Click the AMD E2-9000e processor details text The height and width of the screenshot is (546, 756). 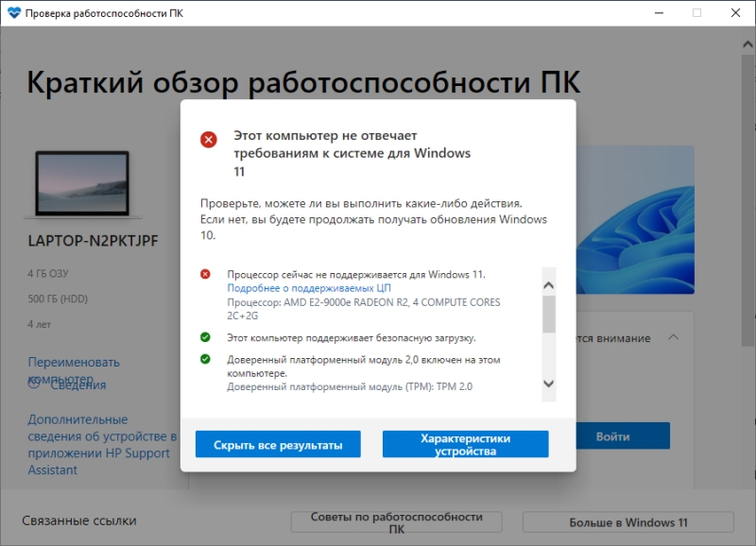pyautogui.click(x=364, y=309)
